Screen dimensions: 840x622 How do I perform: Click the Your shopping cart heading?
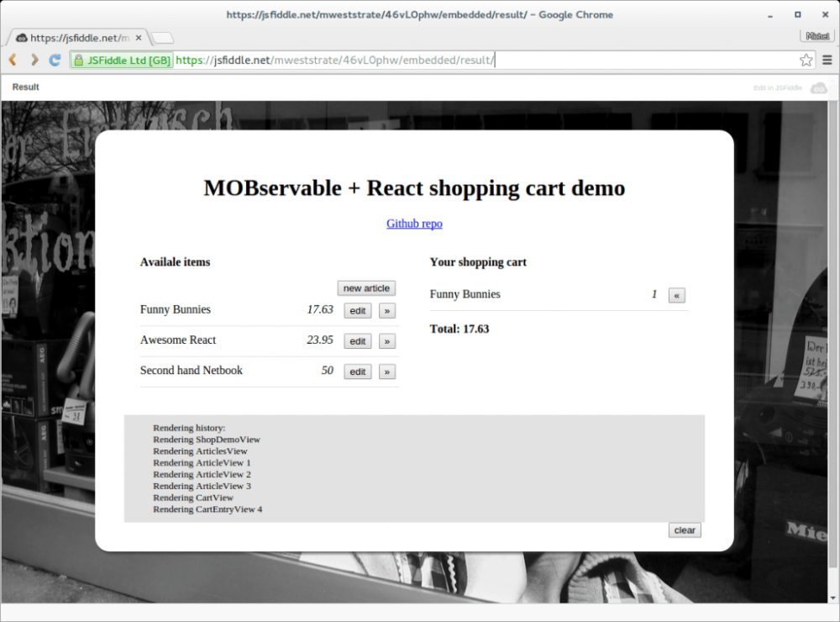point(478,262)
